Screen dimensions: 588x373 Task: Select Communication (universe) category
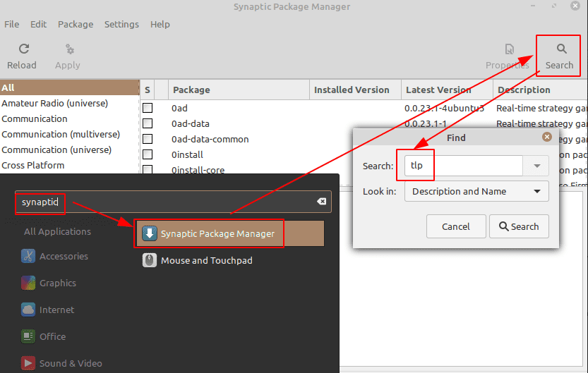click(x=56, y=149)
